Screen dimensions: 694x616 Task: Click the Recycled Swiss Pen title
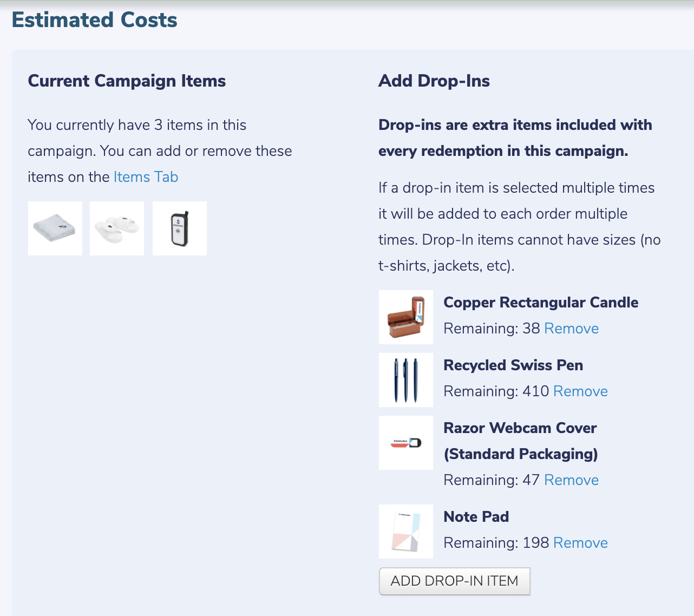pyautogui.click(x=513, y=365)
